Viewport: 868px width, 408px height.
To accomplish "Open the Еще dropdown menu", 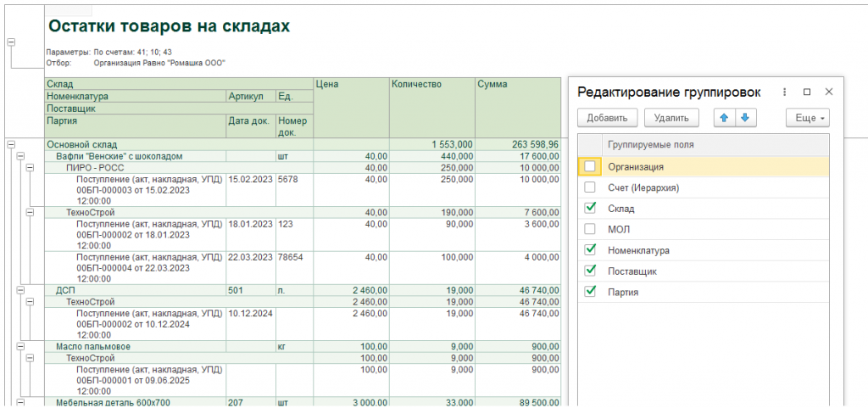I will tap(807, 118).
